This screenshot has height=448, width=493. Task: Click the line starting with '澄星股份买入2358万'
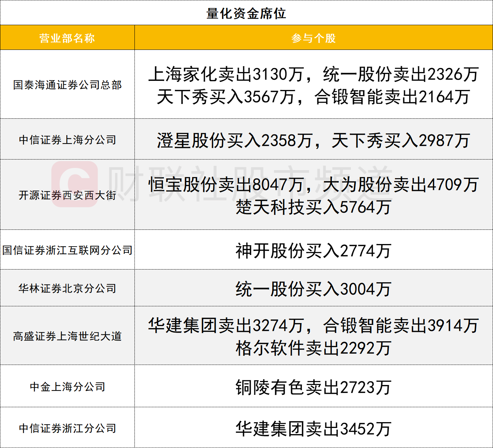[314, 141]
